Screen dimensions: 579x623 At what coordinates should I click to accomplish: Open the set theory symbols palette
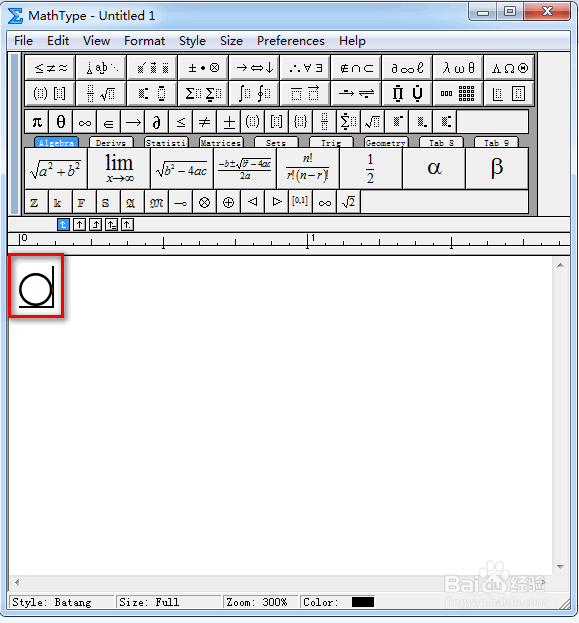[x=356, y=68]
